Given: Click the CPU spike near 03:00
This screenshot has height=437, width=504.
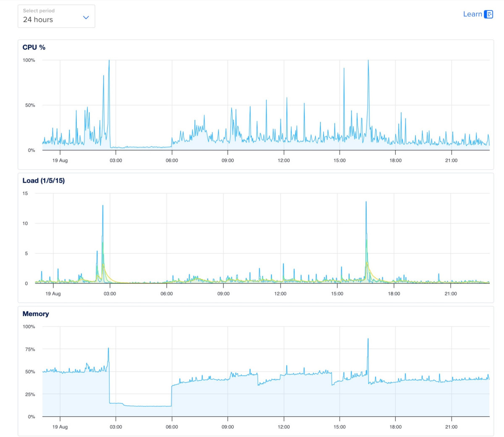Looking at the screenshot, I should 110,60.
